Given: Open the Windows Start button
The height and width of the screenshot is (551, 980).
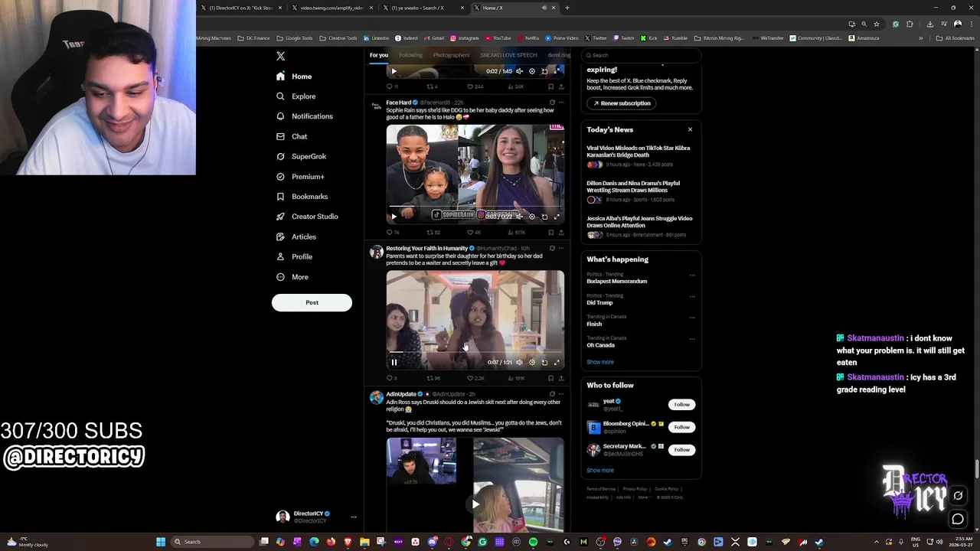Looking at the screenshot, I should coord(161,542).
